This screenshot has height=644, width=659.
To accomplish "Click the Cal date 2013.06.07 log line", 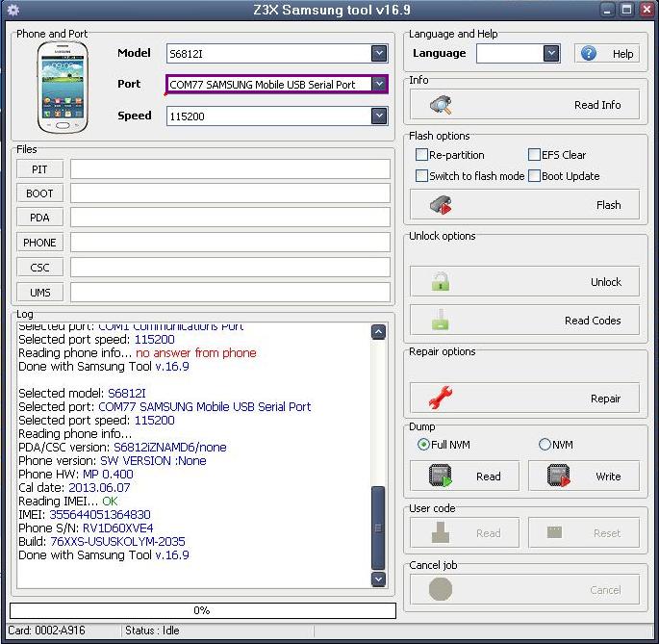I will (74, 487).
